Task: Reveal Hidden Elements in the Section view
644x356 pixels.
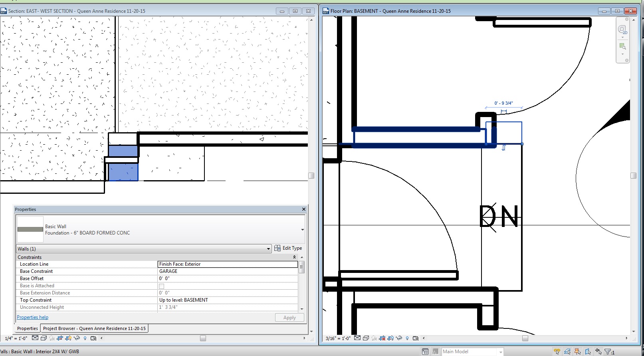Action: (x=85, y=338)
